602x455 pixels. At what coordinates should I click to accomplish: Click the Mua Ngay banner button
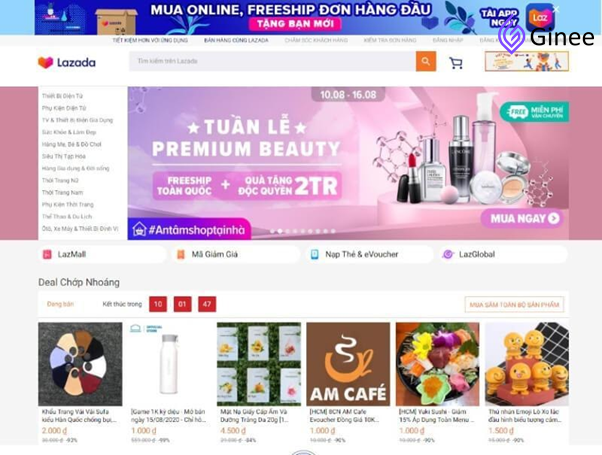click(x=523, y=218)
